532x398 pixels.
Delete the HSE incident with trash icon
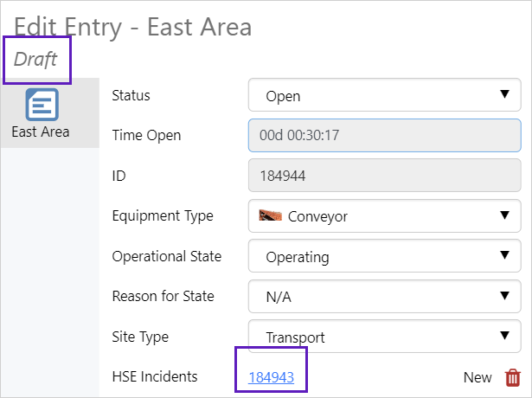point(513,377)
